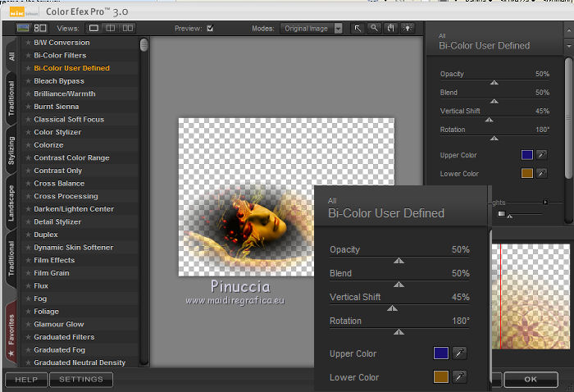Toggle favorite star for Fog filter
This screenshot has width=574, height=392.
pos(28,299)
